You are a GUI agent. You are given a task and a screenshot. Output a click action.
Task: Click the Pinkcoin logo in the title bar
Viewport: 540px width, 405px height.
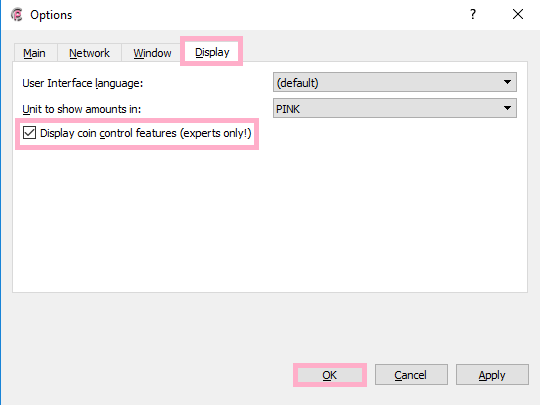pos(17,14)
